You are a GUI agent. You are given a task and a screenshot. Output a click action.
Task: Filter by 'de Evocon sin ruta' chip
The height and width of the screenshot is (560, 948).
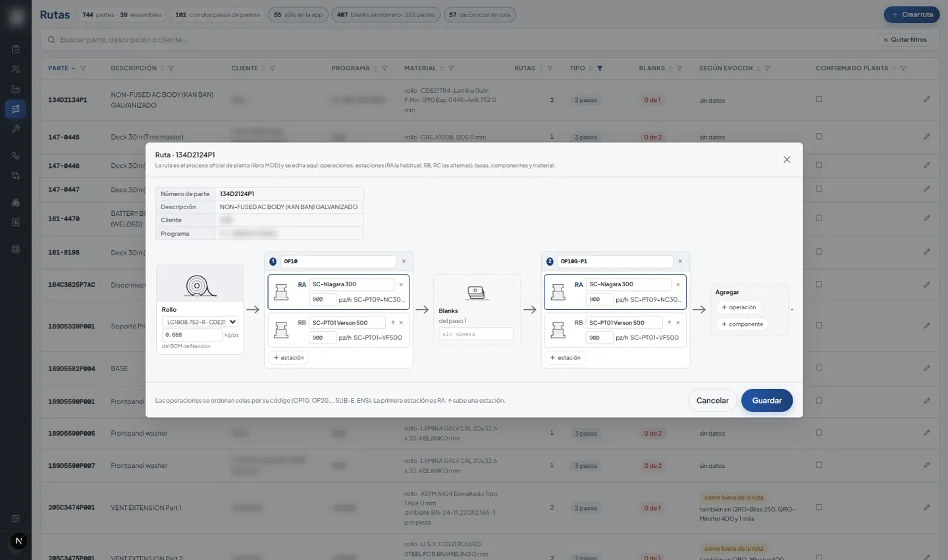(479, 14)
